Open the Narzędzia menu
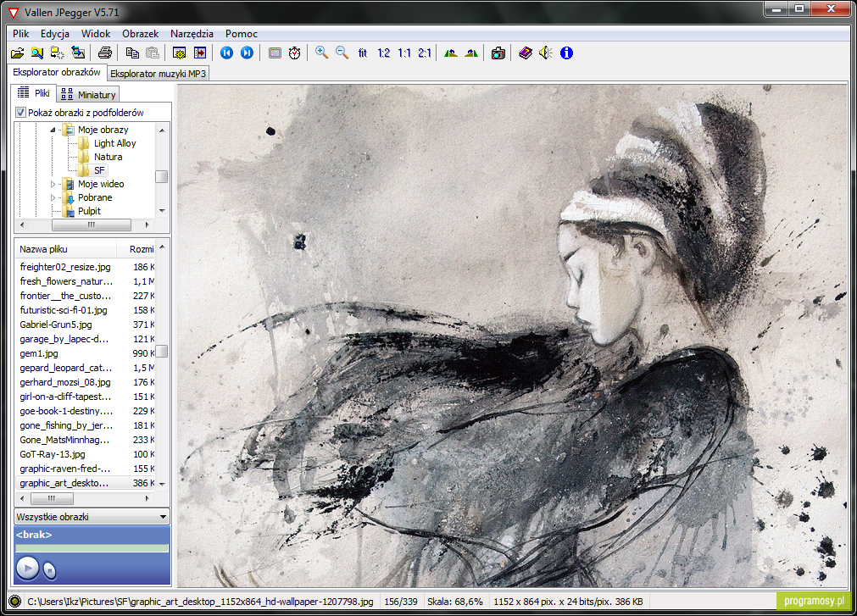857x616 pixels. click(x=192, y=34)
